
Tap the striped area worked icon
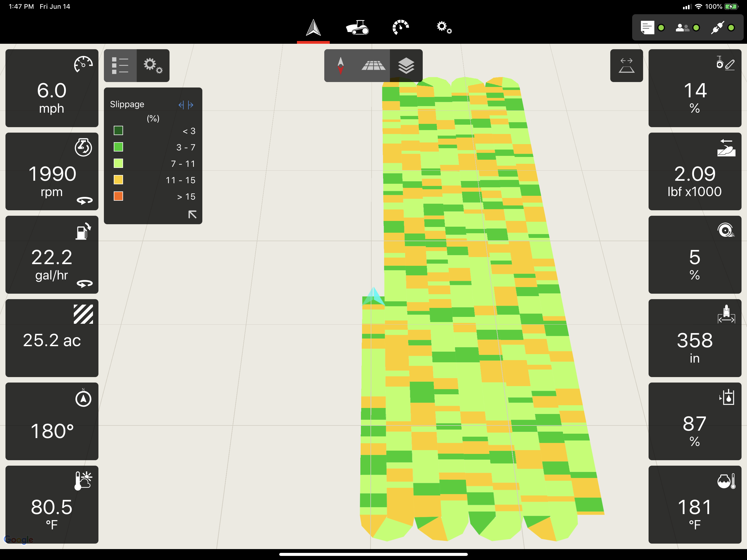pos(83,314)
